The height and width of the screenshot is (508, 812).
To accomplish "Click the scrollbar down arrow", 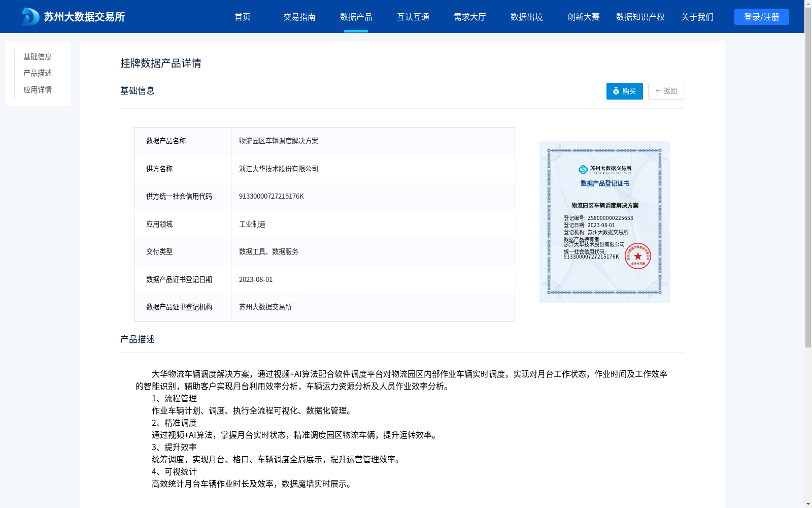I will [x=808, y=504].
